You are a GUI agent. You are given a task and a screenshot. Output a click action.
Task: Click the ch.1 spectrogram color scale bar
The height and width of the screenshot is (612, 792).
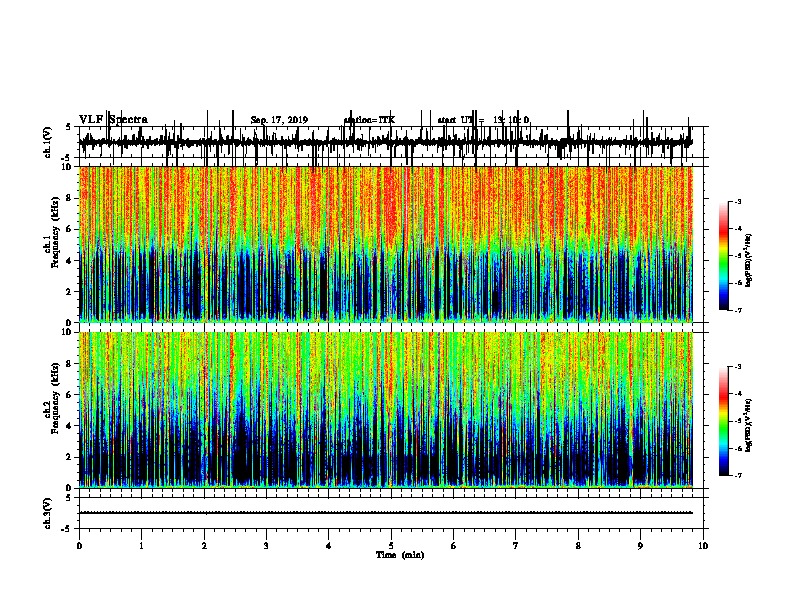(724, 256)
